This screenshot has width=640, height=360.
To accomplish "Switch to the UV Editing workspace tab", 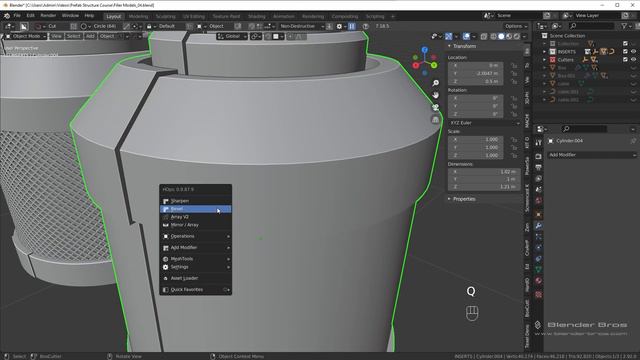I will 193,16.
